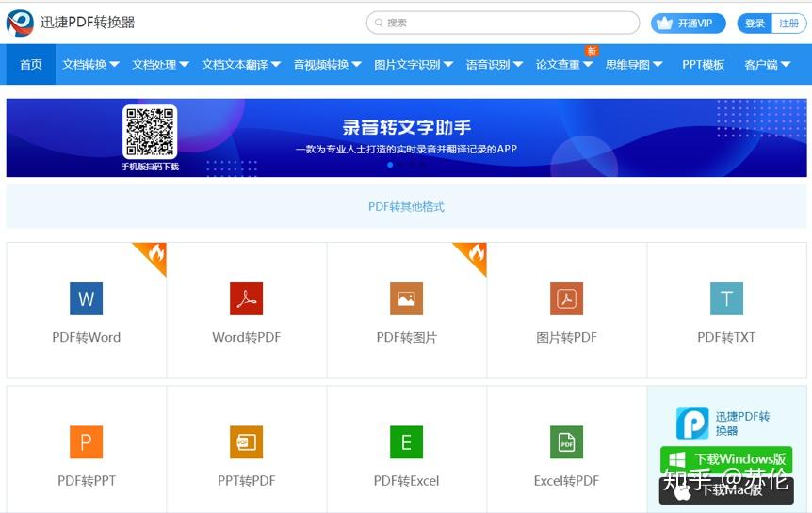Open the 图片转PDF tool icon
This screenshot has width=812, height=513.
pyautogui.click(x=566, y=298)
